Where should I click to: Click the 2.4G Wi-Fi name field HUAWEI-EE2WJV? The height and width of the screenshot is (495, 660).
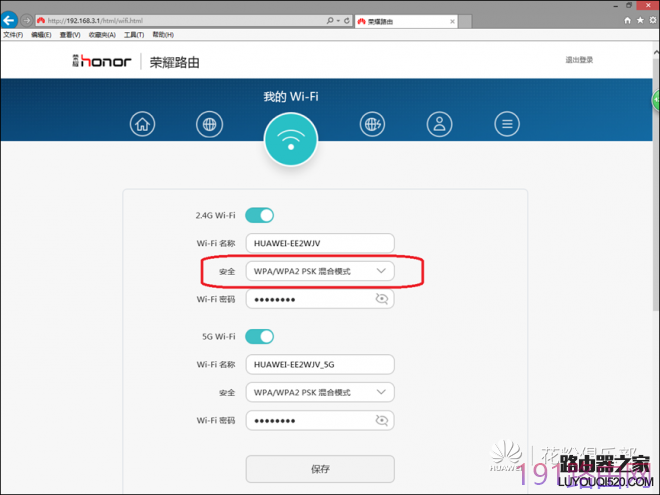coord(320,243)
